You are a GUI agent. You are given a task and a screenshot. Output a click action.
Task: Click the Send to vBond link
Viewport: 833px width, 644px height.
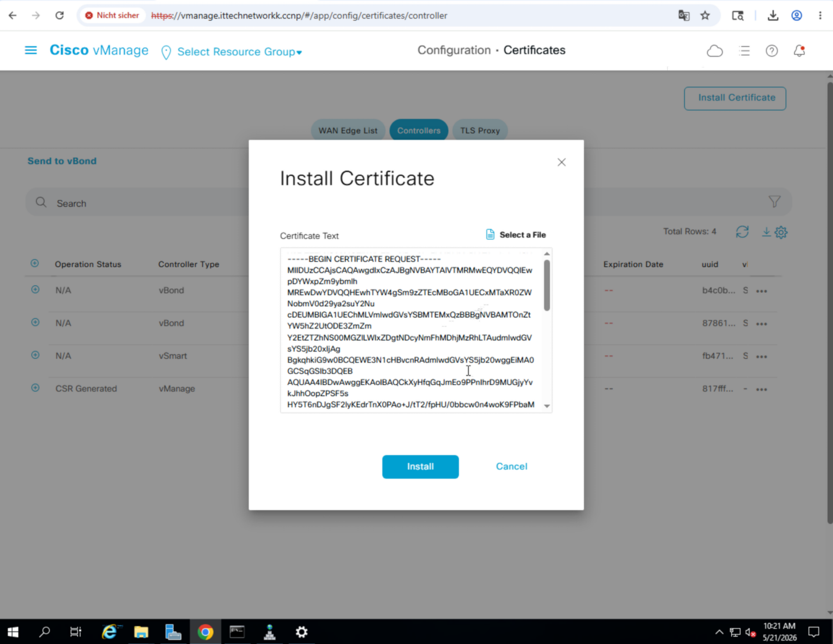pos(62,161)
